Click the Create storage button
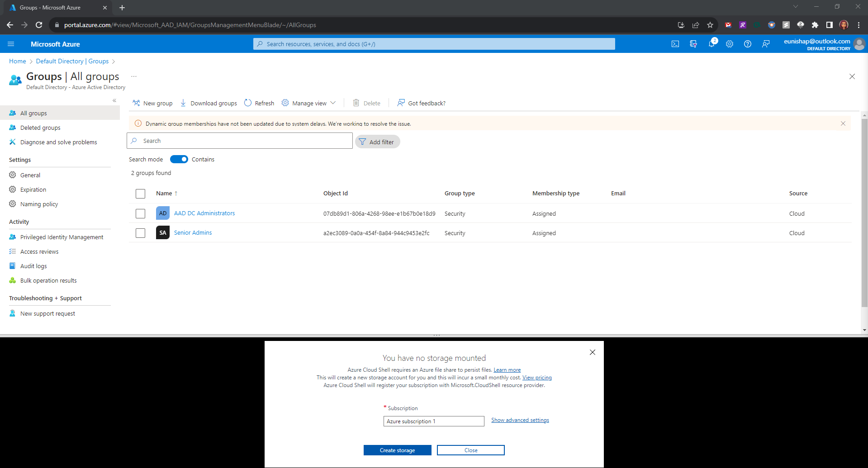The width and height of the screenshot is (868, 468). pyautogui.click(x=397, y=450)
